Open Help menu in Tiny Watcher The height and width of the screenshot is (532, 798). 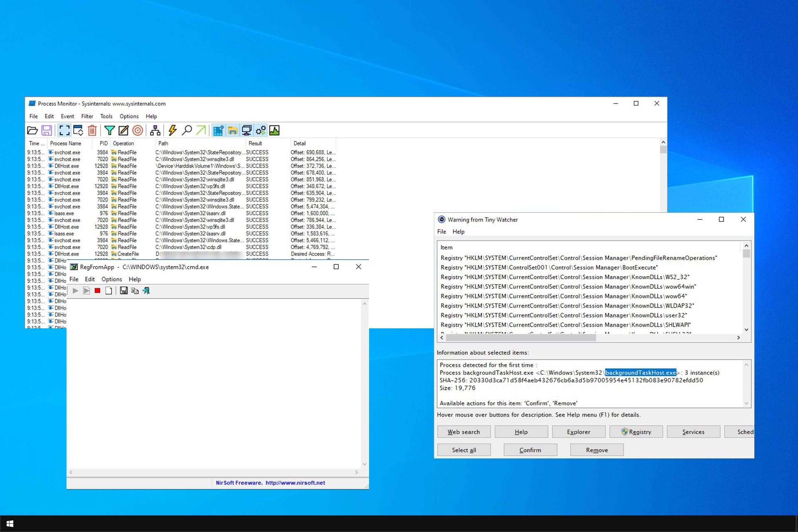pyautogui.click(x=458, y=232)
